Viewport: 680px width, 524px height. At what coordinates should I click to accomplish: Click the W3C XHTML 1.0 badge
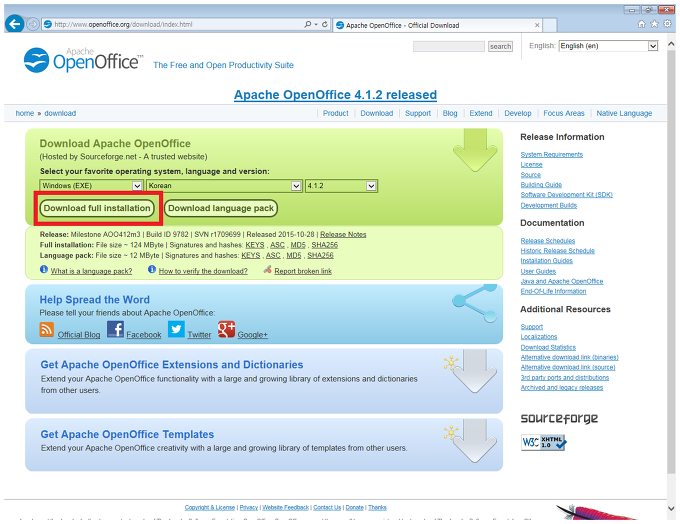[544, 442]
